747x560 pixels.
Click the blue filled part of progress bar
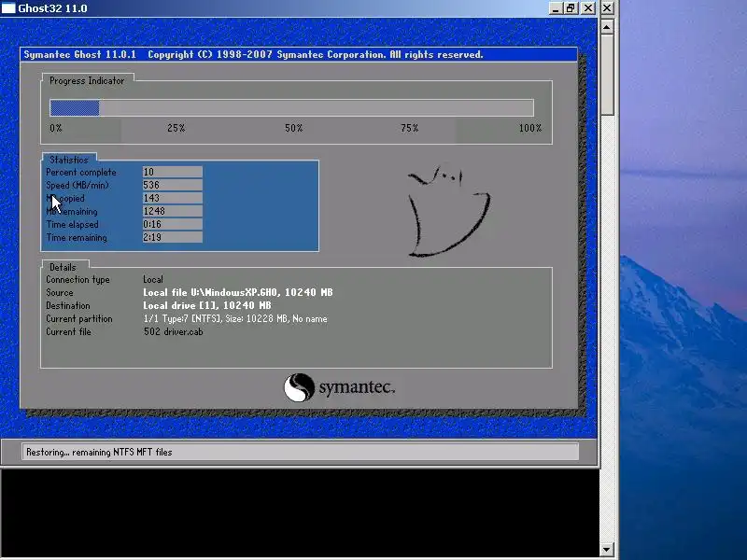click(75, 108)
